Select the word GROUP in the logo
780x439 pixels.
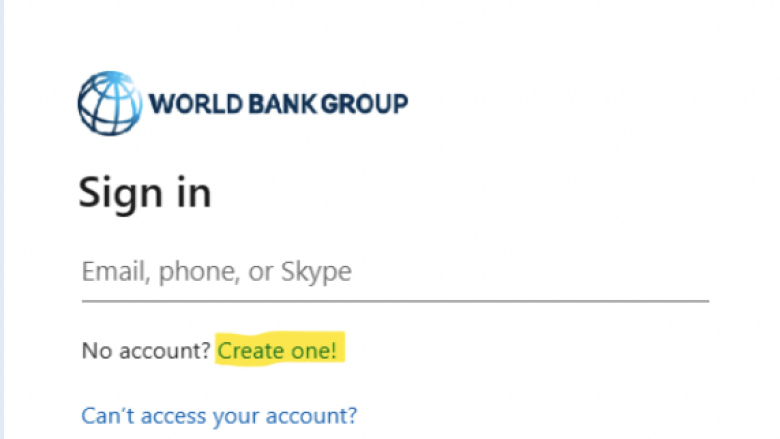pyautogui.click(x=365, y=104)
